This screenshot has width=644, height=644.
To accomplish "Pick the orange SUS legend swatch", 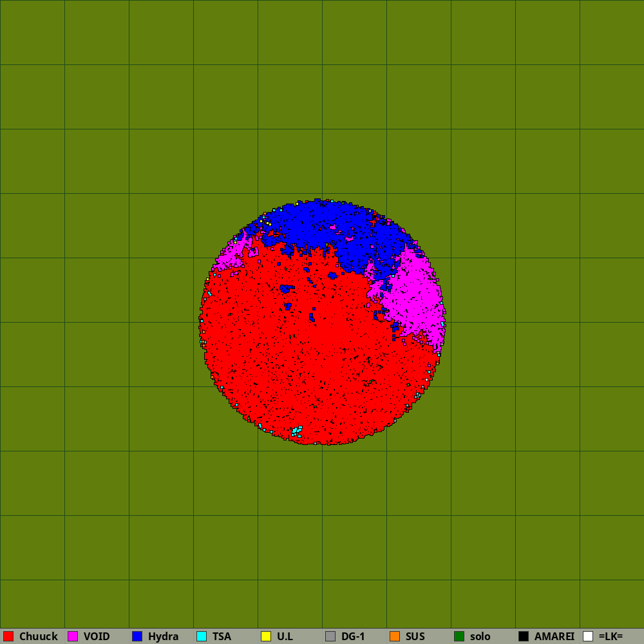I will (395, 636).
